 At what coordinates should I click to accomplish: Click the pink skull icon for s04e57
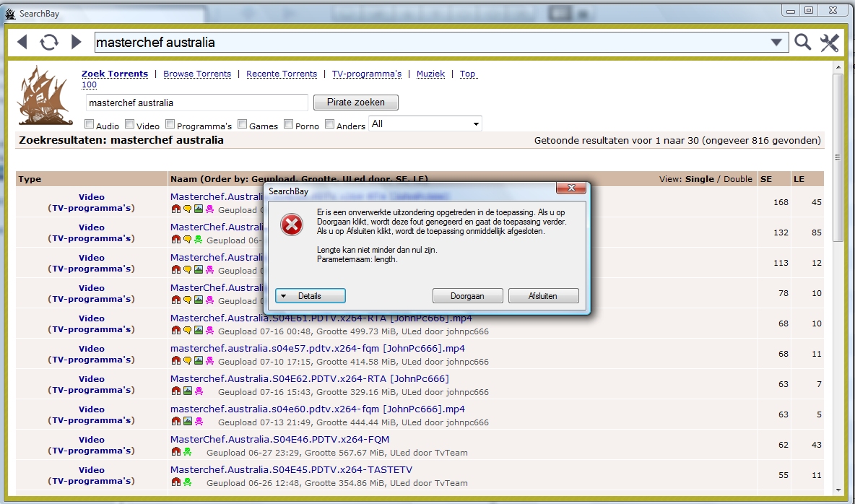[x=210, y=360]
